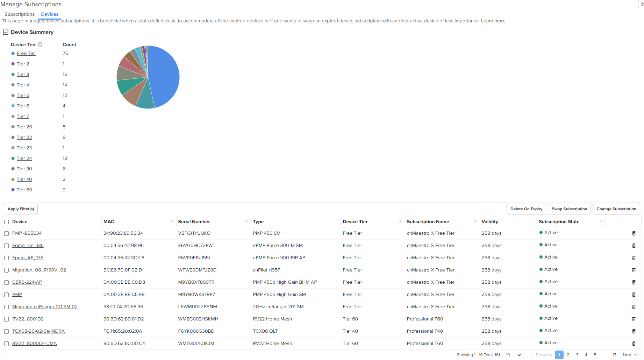The width and height of the screenshot is (644, 360).
Task: Select the checkbox for Epmp_AP_135
Action: pos(7,258)
